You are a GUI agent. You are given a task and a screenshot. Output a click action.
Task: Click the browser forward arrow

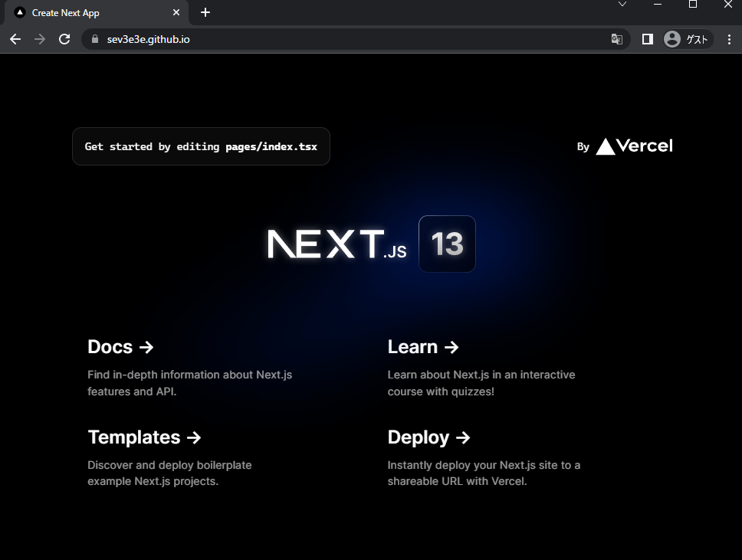point(40,39)
